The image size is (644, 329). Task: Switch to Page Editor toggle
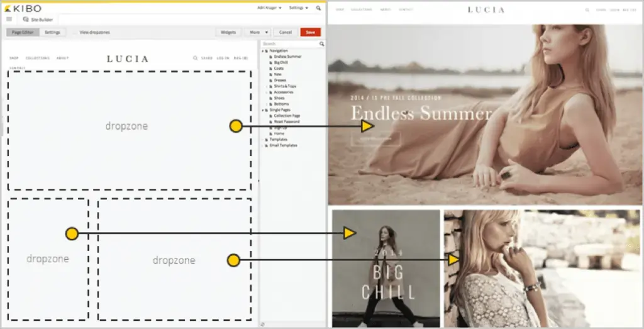click(x=23, y=32)
